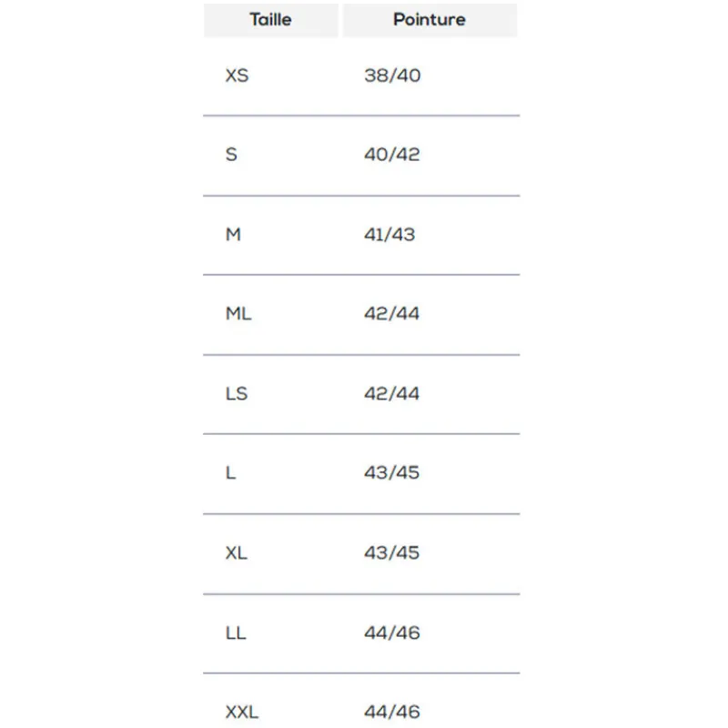Image resolution: width=728 pixels, height=728 pixels.
Task: Click the 41/43 shoe size value
Action: pyautogui.click(x=389, y=235)
